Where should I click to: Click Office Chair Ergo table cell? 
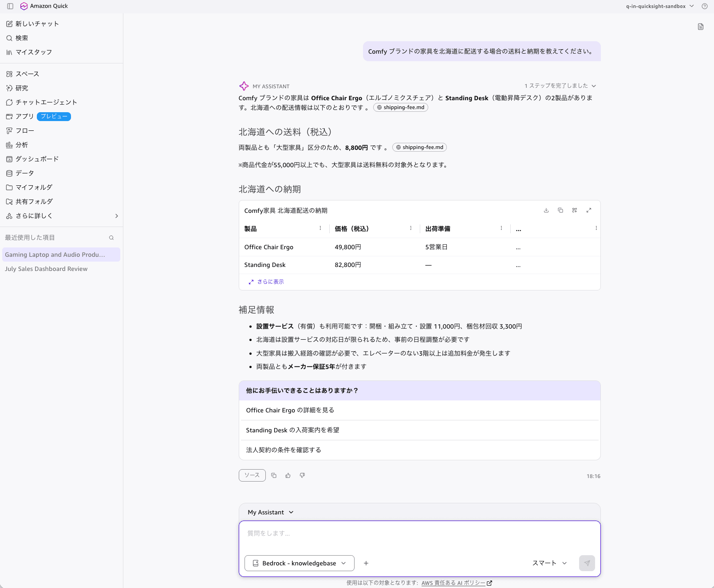tap(269, 247)
